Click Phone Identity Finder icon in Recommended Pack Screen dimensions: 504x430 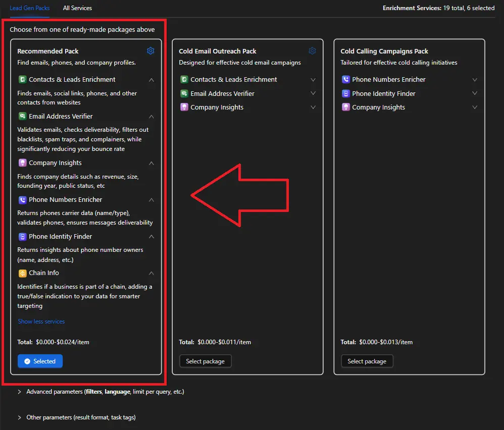tap(22, 237)
